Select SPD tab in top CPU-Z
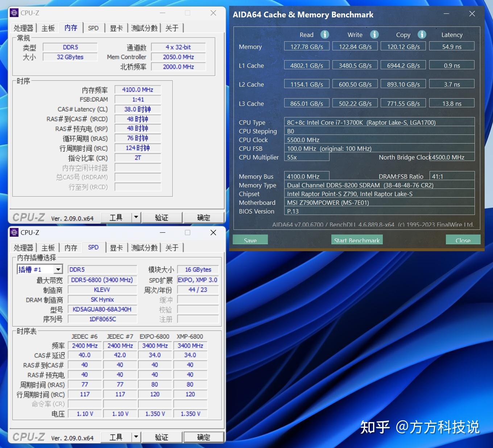The height and width of the screenshot is (448, 493). (93, 28)
